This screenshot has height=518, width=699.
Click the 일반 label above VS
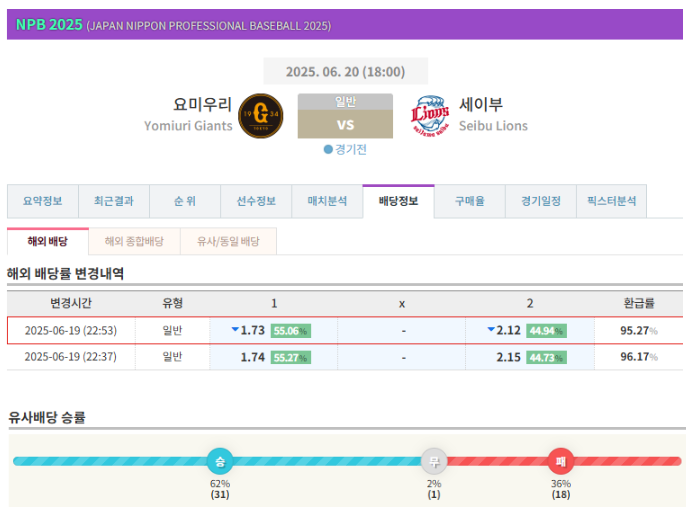point(345,102)
